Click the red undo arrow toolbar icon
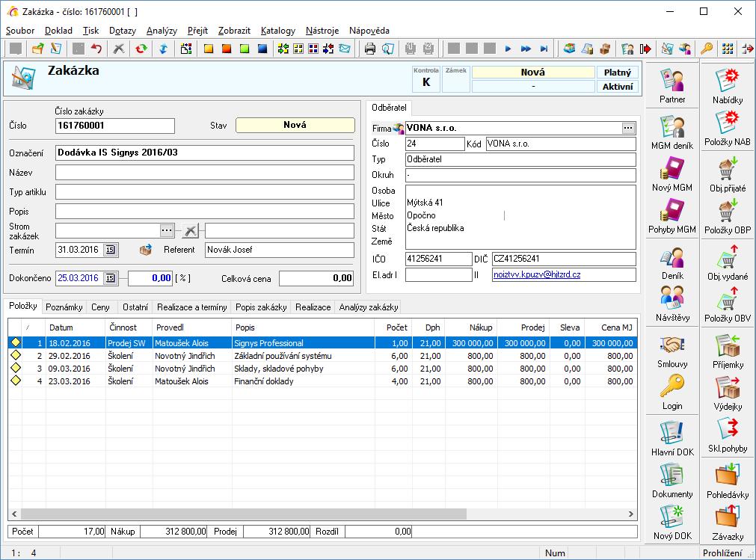756x560 pixels. coord(96,49)
